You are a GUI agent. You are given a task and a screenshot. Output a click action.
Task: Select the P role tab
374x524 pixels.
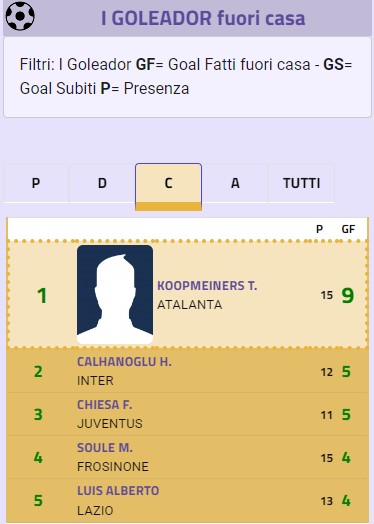pos(36,183)
